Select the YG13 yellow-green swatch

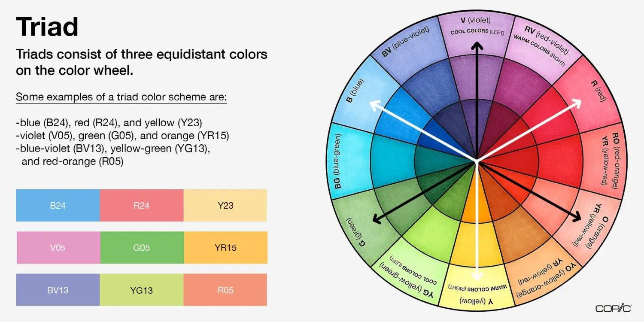tap(141, 290)
